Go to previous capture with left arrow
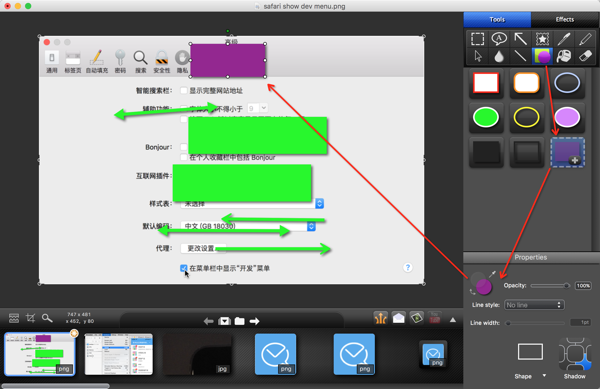Screen dimensions: 600x389 click(x=209, y=321)
